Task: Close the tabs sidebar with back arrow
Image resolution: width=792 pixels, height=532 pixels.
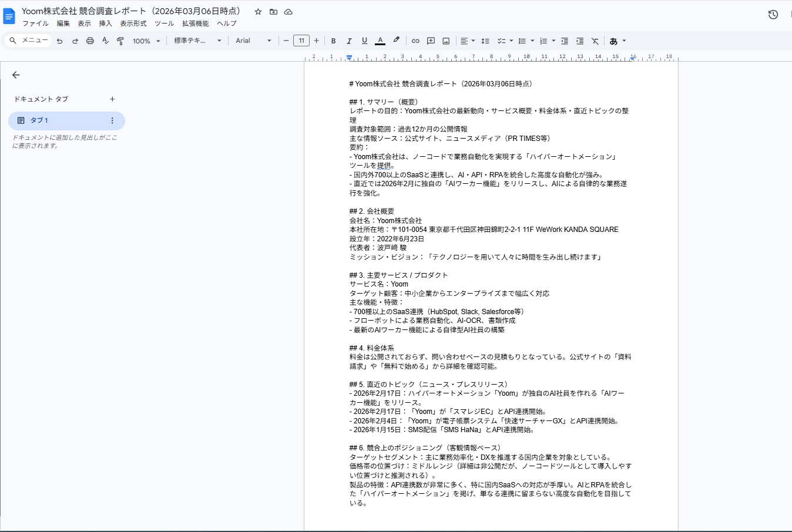Action: pyautogui.click(x=16, y=75)
